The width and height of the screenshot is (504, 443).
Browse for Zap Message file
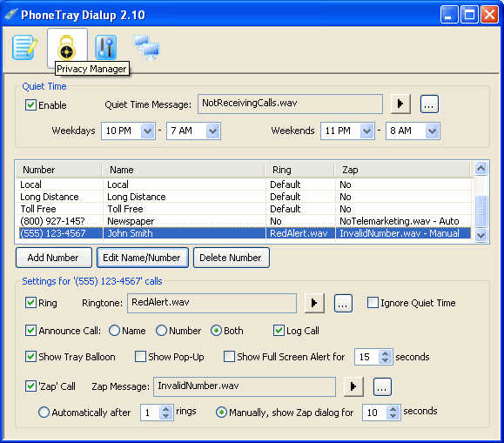[382, 386]
